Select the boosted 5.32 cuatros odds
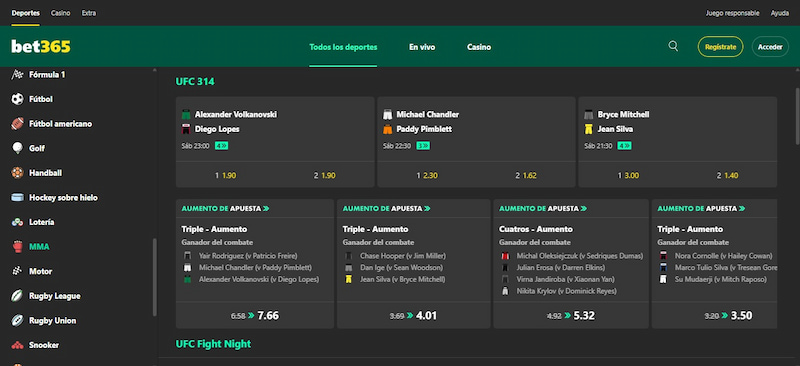The image size is (800, 366). tap(571, 315)
